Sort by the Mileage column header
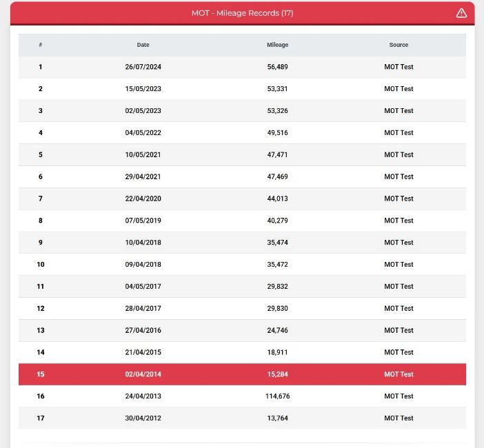 277,45
